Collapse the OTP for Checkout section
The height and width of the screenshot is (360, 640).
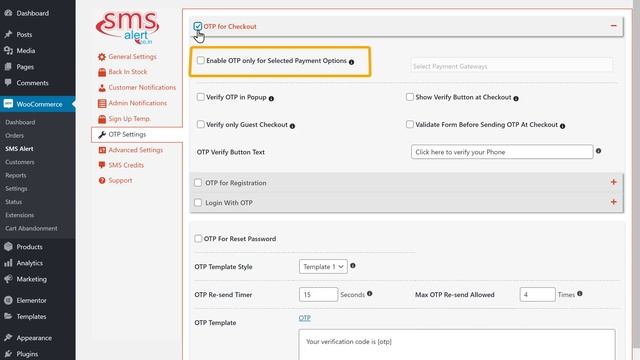point(613,26)
